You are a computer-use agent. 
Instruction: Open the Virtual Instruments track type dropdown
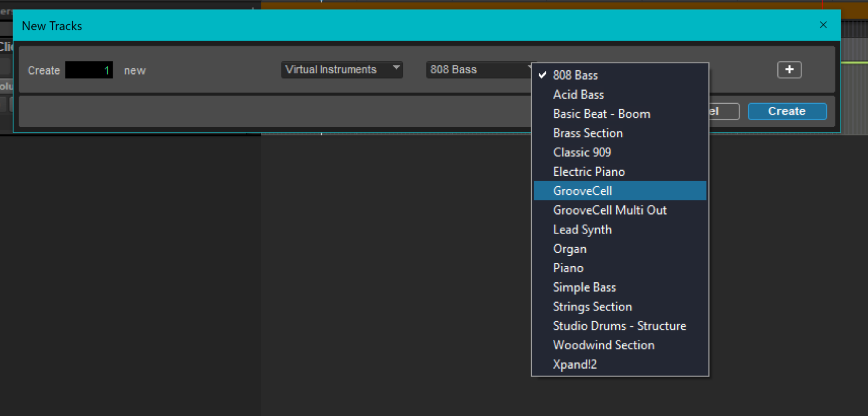(342, 70)
